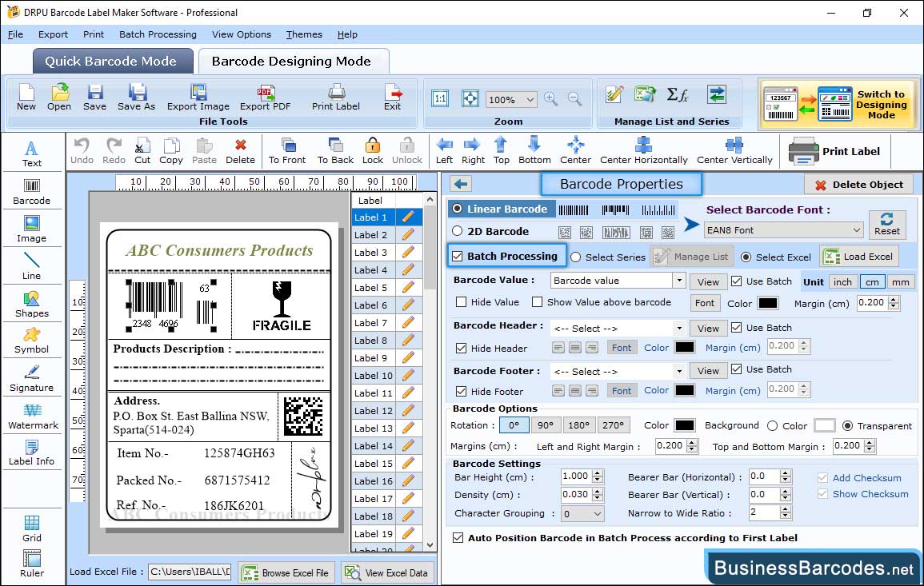The image size is (924, 586).
Task: Add a Watermark from sidebar
Action: click(33, 417)
